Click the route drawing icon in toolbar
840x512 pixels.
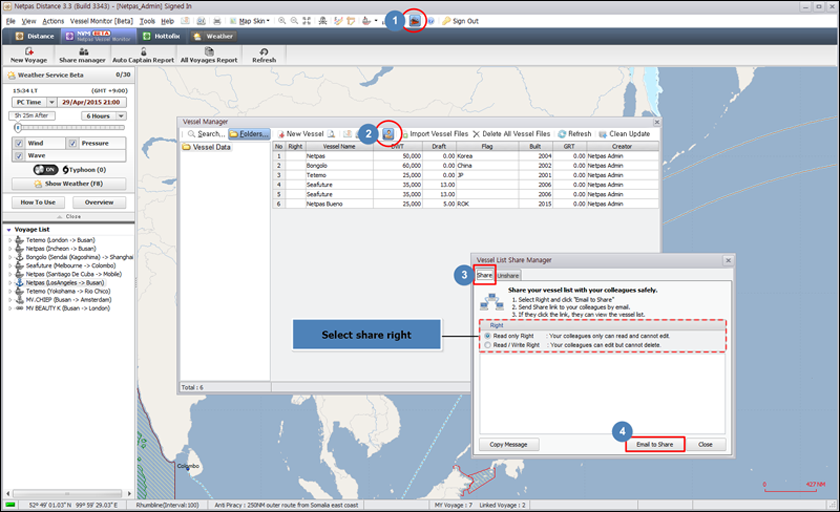pyautogui.click(x=338, y=21)
